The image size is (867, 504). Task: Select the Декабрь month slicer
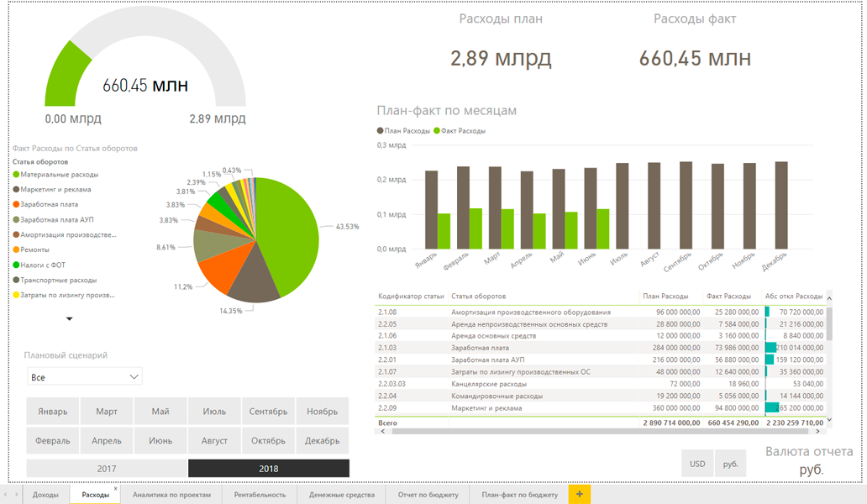pyautogui.click(x=322, y=440)
